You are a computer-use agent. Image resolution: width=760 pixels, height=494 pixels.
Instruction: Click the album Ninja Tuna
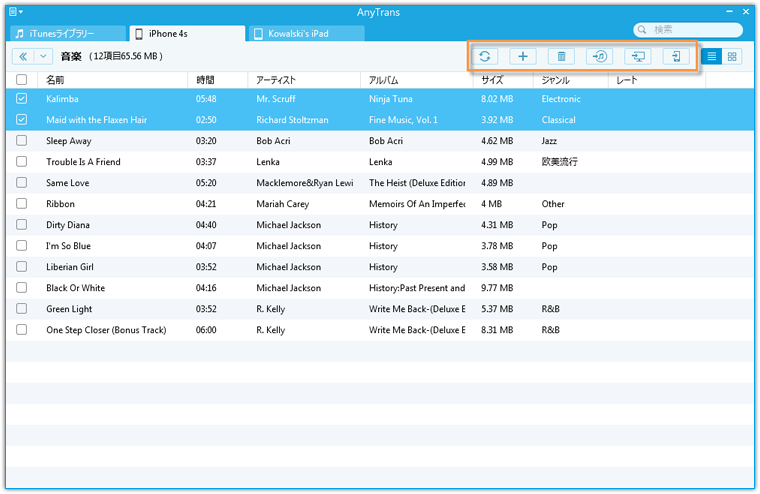tap(391, 99)
